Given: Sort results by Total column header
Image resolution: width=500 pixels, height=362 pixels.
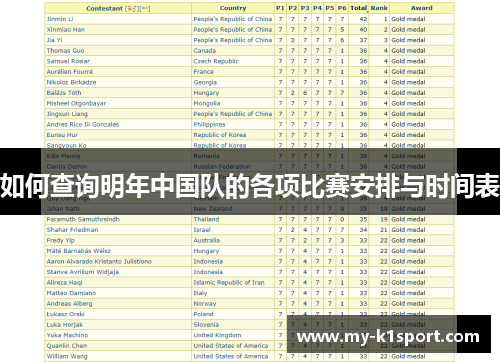Looking at the screenshot, I should [x=359, y=8].
